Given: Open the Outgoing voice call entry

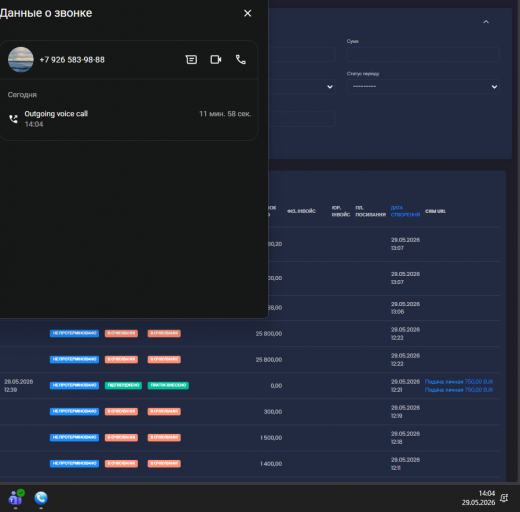Looking at the screenshot, I should [x=129, y=119].
